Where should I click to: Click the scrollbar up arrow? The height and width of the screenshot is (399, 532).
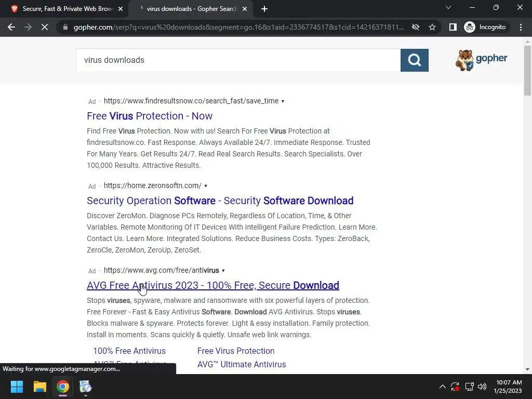pyautogui.click(x=527, y=42)
